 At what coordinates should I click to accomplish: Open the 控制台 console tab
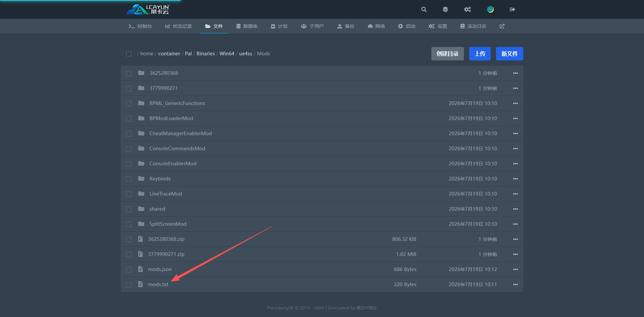click(x=140, y=26)
